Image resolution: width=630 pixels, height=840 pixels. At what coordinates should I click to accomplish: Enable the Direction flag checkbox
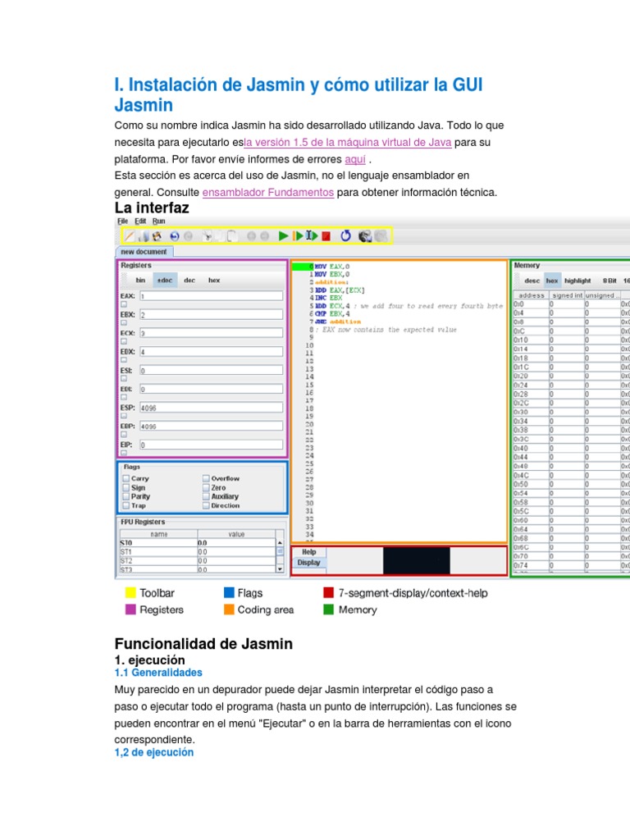(206, 505)
